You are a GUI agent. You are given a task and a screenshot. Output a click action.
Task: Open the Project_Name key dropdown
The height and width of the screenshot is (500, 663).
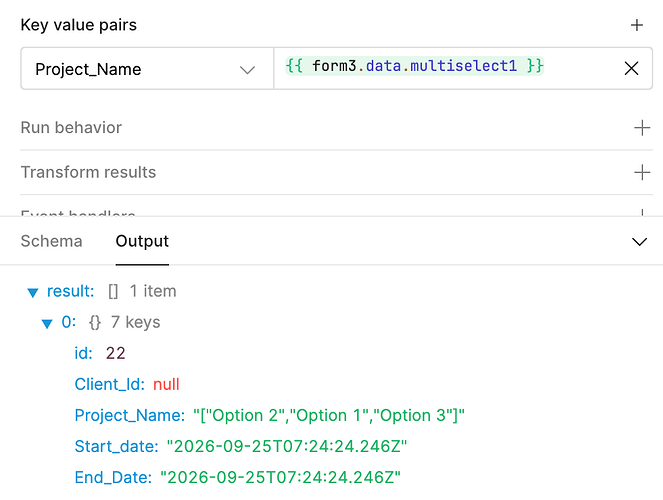[x=147, y=68]
